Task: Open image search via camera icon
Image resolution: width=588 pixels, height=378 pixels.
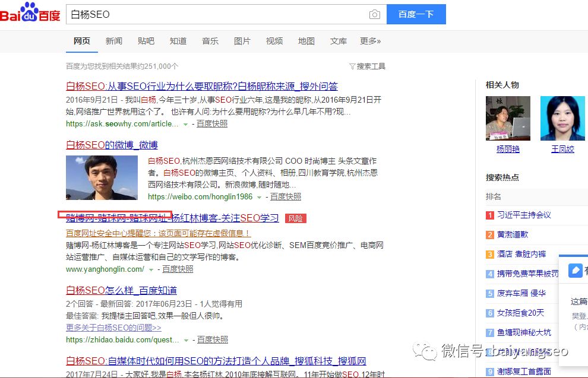Action: (x=374, y=15)
